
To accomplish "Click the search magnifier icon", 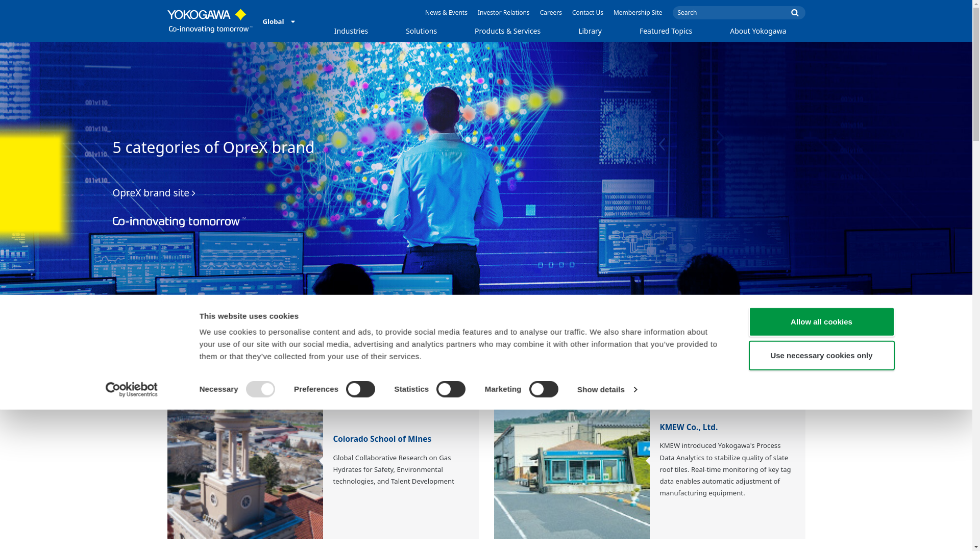I will pos(795,13).
